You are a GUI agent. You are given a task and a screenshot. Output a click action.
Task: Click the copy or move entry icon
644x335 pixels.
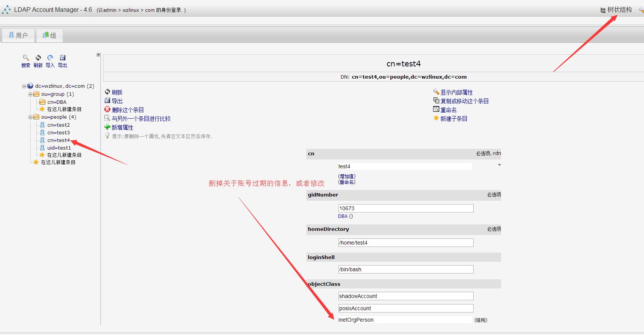tap(436, 100)
